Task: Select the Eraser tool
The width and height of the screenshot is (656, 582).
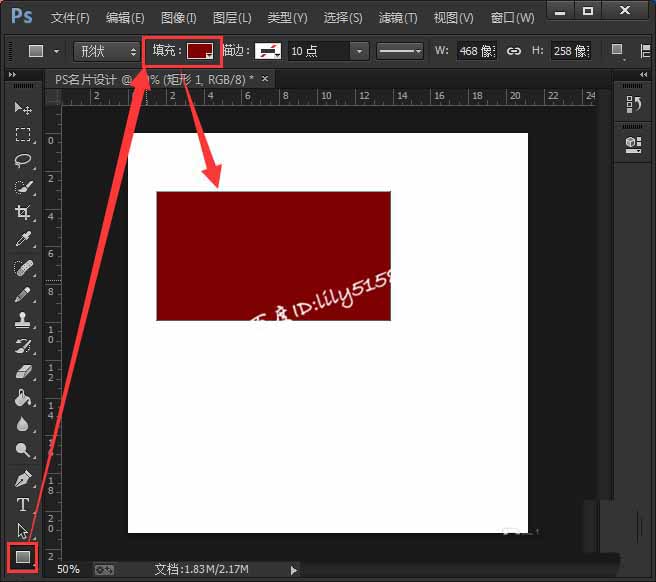Action: coord(22,372)
